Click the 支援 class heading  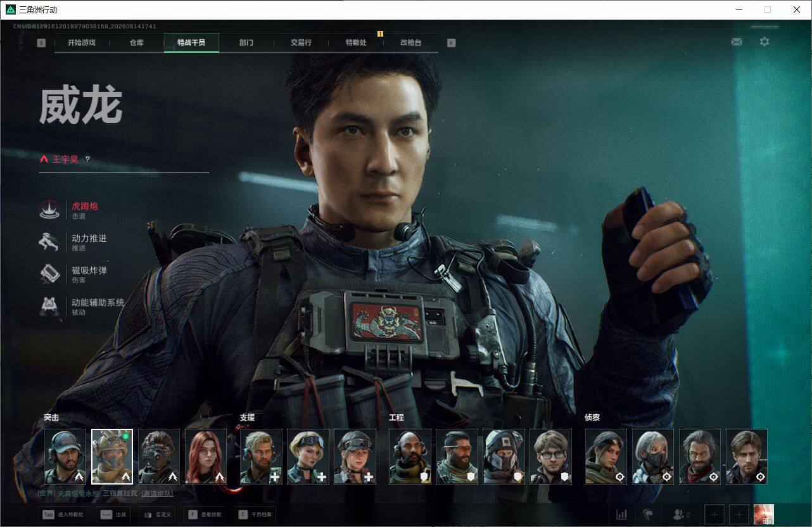247,417
